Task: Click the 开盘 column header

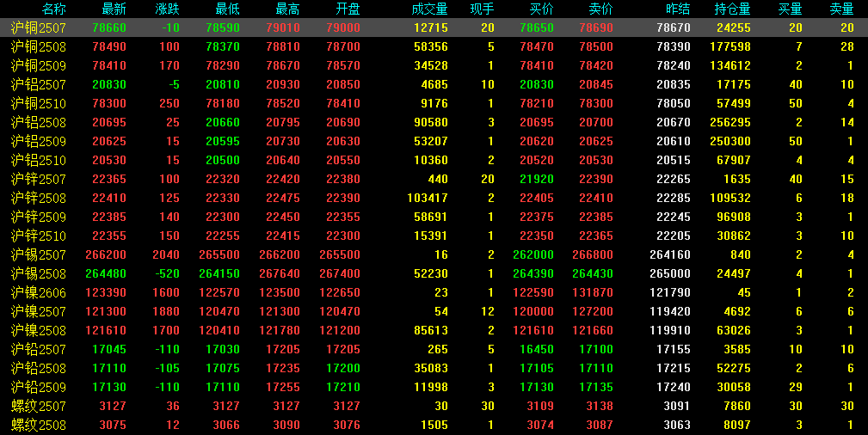Action: click(348, 9)
